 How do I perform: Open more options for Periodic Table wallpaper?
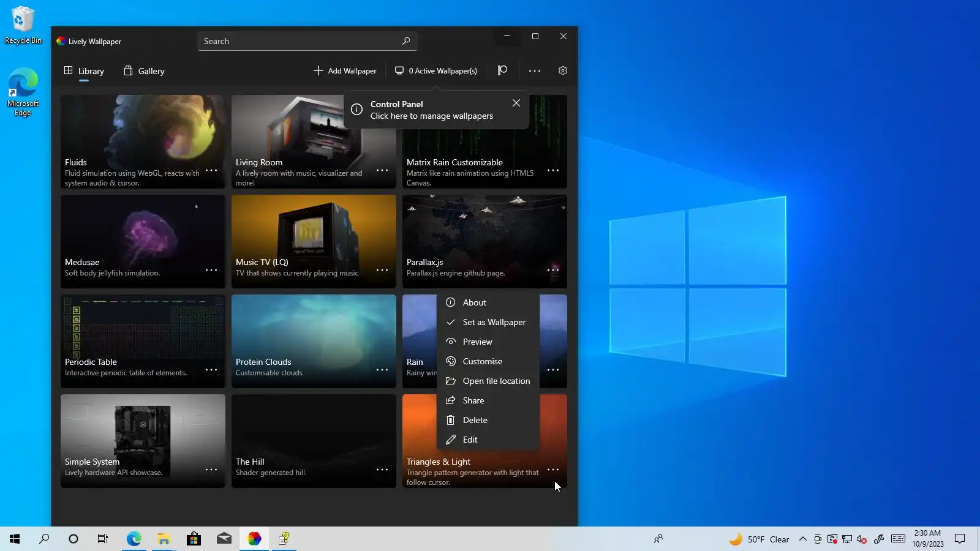[211, 370]
